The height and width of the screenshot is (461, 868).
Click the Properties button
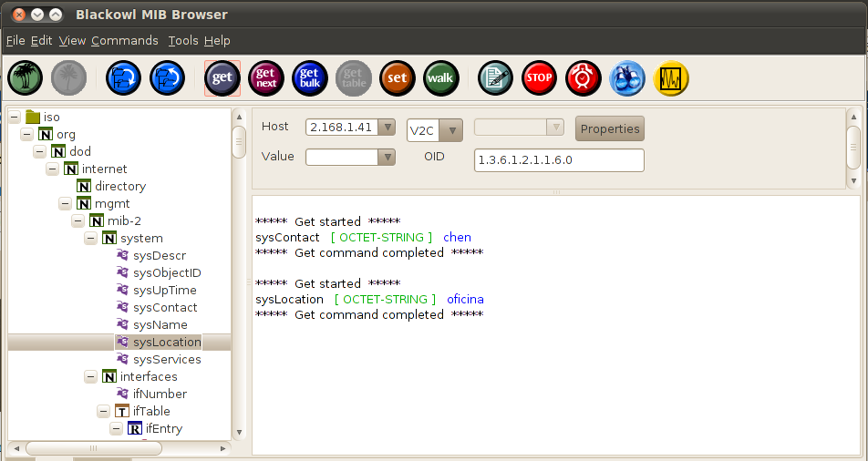[609, 129]
